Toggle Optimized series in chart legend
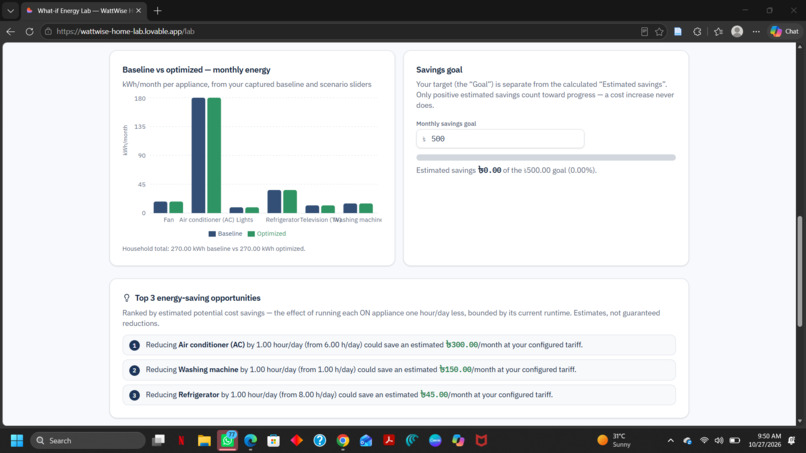 pos(266,233)
